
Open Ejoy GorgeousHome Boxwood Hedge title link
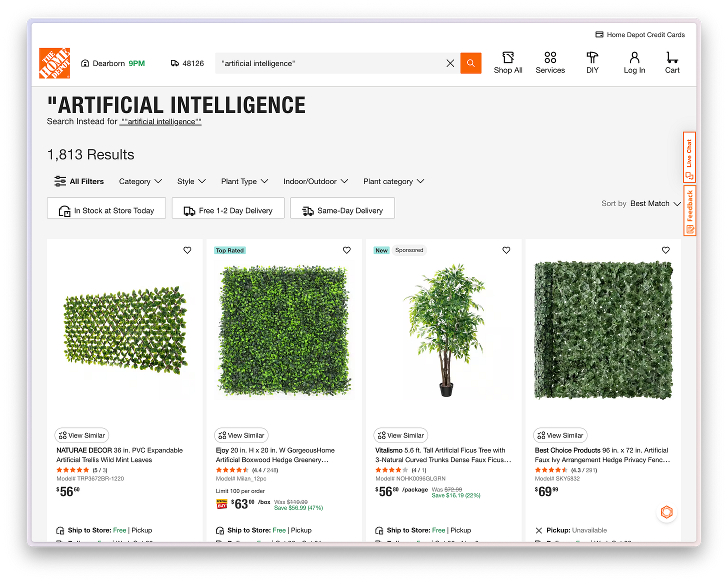click(275, 455)
